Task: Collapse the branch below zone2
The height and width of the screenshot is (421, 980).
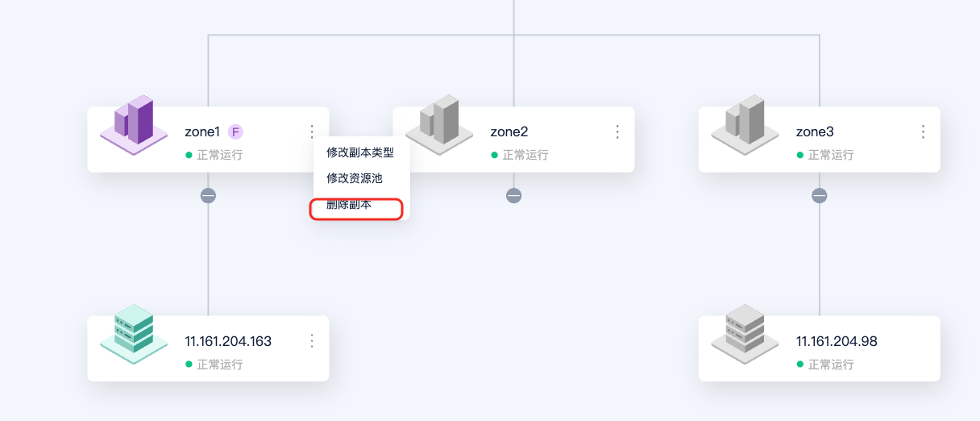Action: point(513,195)
